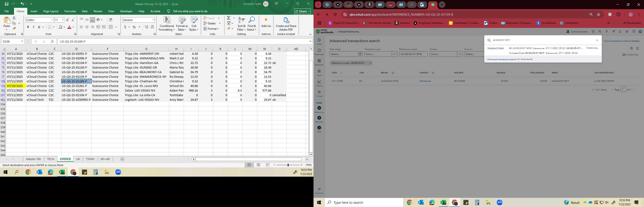Click Increase Font Size in Excel ribbon
This screenshot has height=207, width=644.
pos(67,20)
